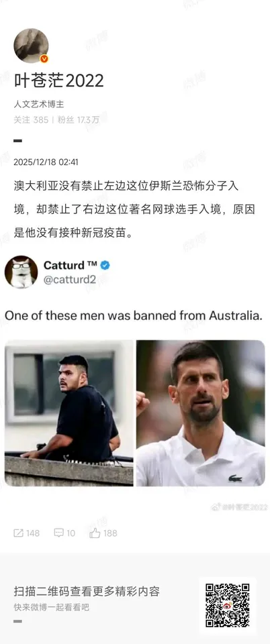Click the orange verified V badge
270x644 pixels.
[x=44, y=59]
